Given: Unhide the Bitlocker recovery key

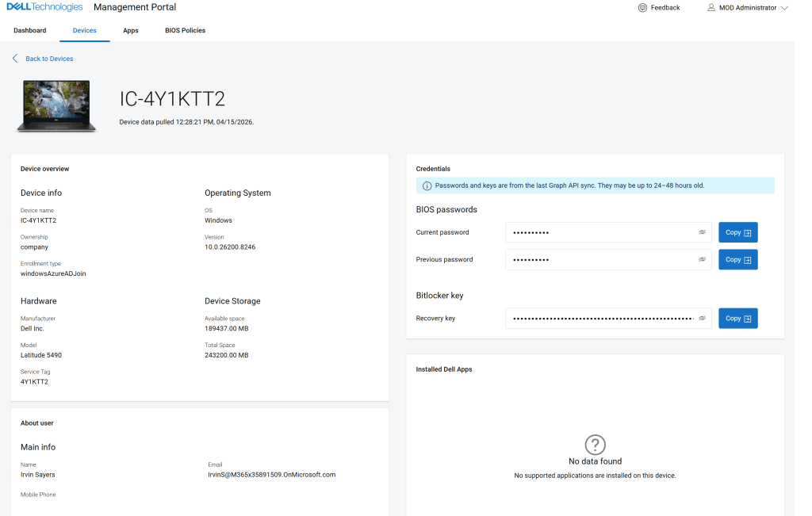Looking at the screenshot, I should [x=702, y=319].
